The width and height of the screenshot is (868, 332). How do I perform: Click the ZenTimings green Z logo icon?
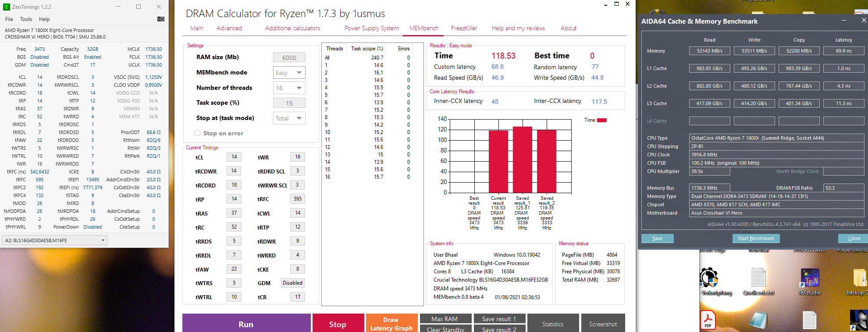pos(6,7)
